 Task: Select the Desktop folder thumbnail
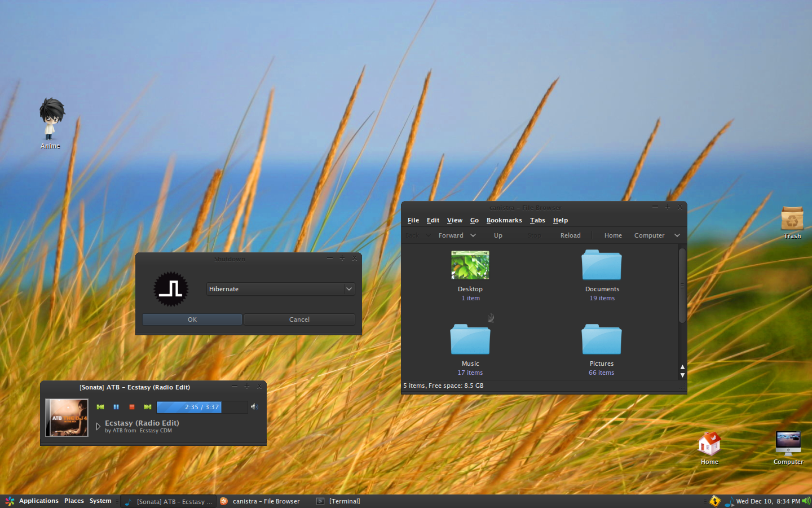coord(470,265)
